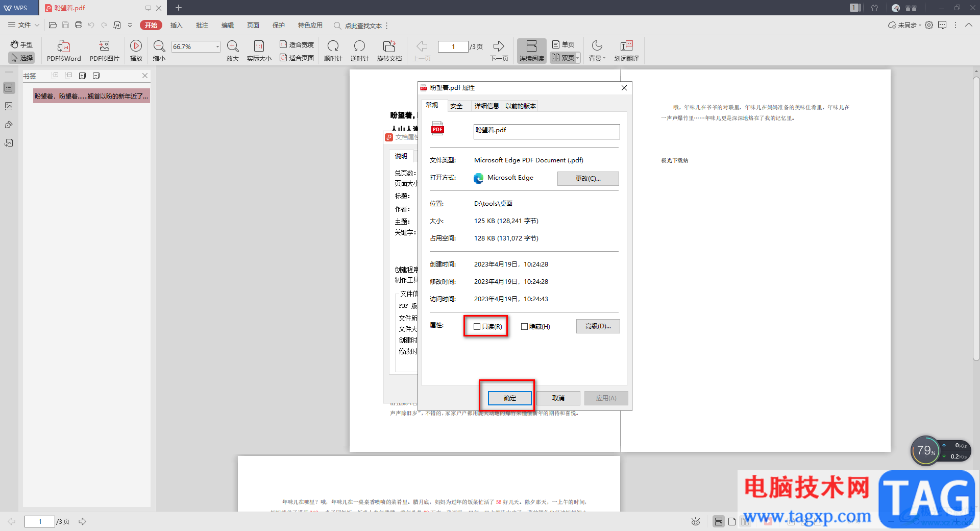Close the bookmark (书签) panel
The width and height of the screenshot is (980, 531).
(x=145, y=76)
